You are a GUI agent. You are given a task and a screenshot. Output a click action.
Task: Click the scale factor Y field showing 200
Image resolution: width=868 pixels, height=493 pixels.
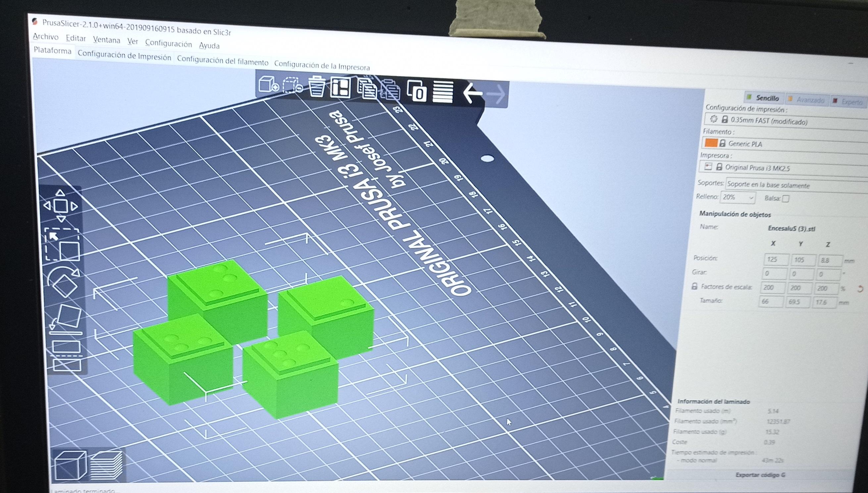[x=800, y=288]
